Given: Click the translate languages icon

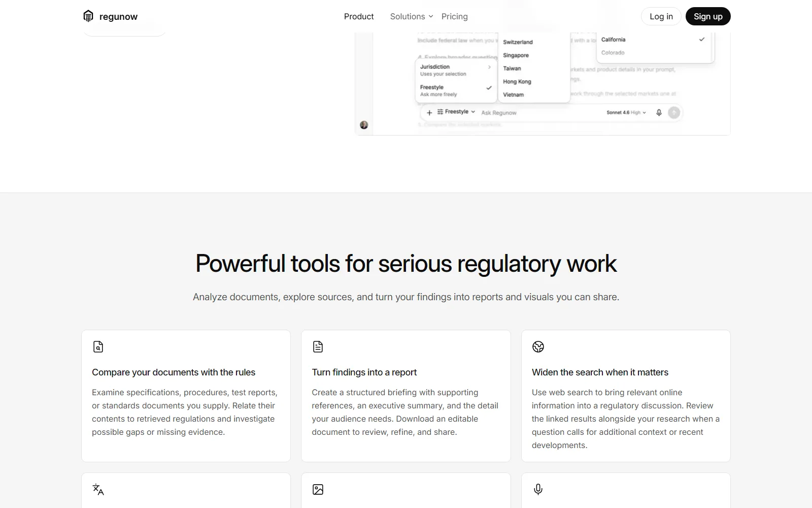Looking at the screenshot, I should click(x=98, y=489).
